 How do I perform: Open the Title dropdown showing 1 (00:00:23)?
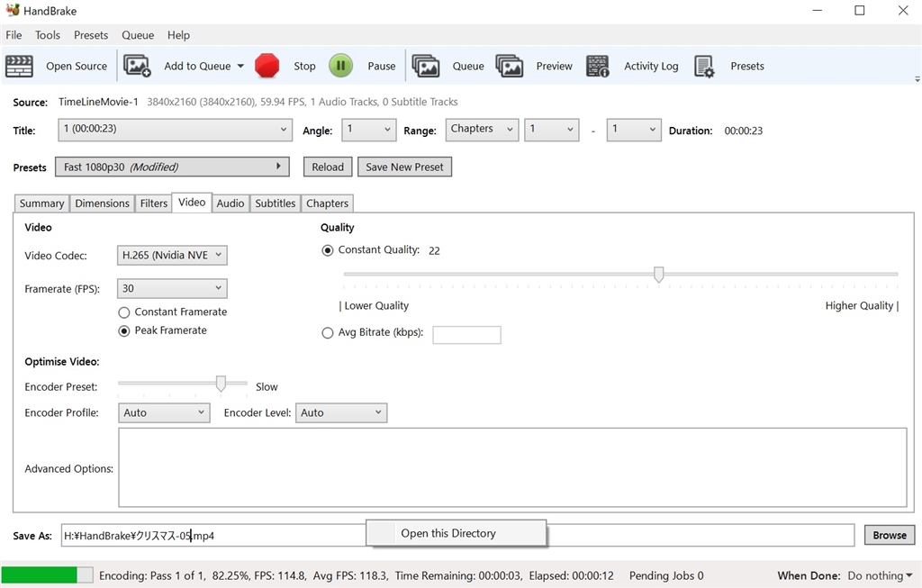point(175,130)
